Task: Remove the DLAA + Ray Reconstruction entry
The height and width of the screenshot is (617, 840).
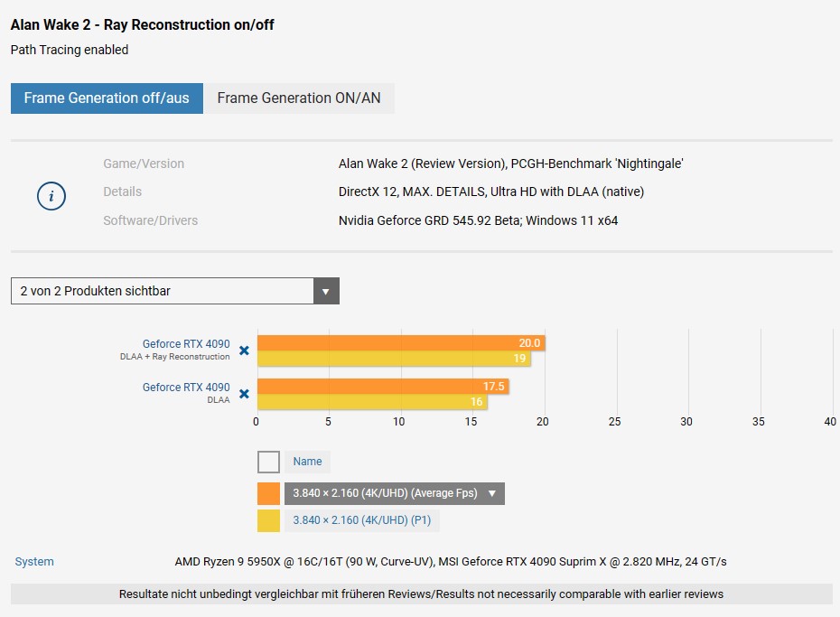Action: pos(244,351)
